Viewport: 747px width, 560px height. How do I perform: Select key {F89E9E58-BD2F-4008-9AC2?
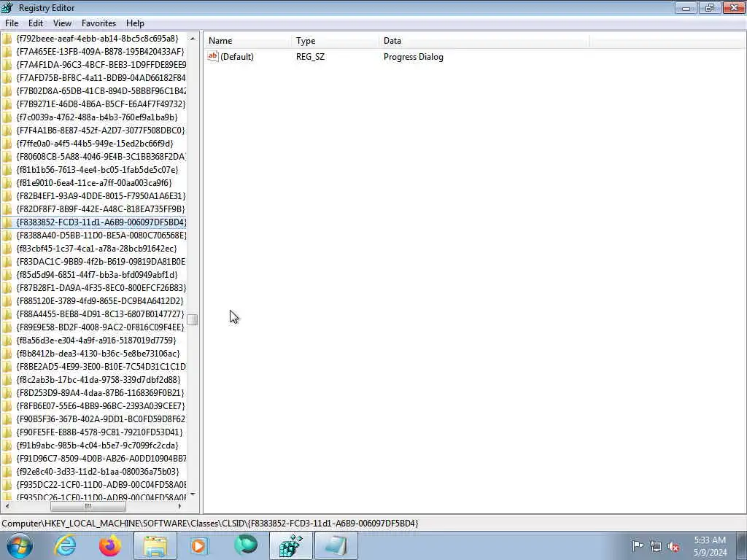pyautogui.click(x=100, y=327)
